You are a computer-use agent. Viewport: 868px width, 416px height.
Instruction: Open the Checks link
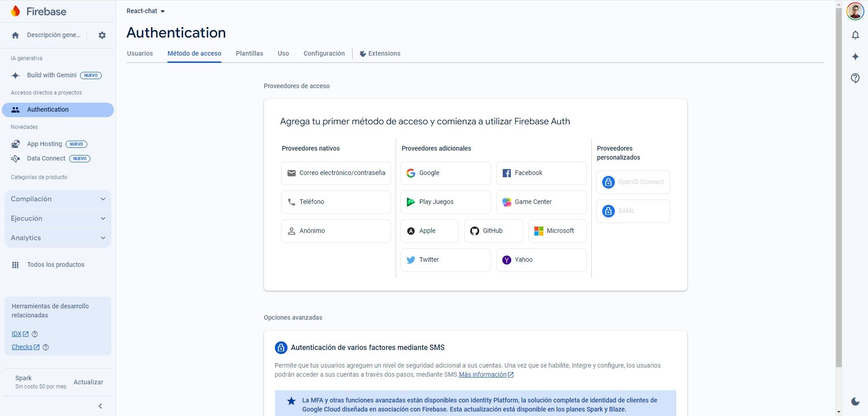26,347
